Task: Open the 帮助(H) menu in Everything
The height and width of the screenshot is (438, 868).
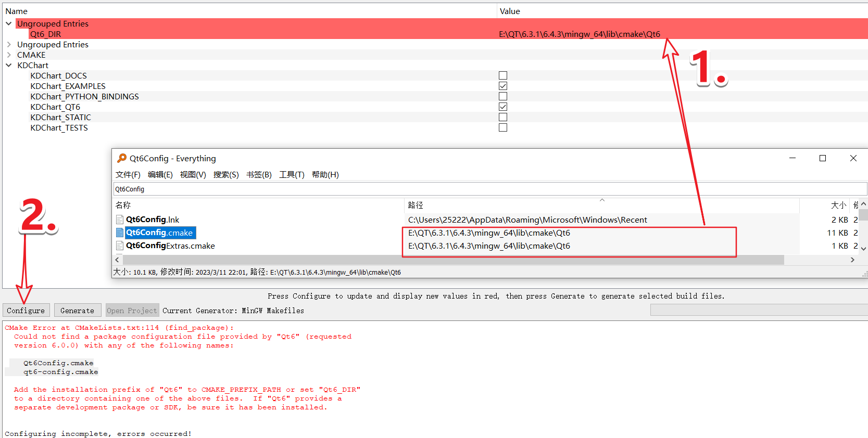Action: [325, 174]
